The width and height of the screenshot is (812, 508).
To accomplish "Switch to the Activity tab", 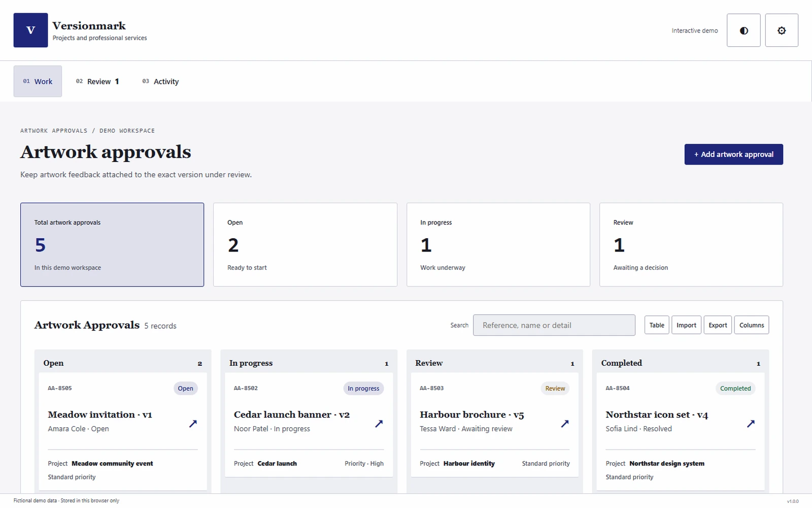I will [160, 81].
